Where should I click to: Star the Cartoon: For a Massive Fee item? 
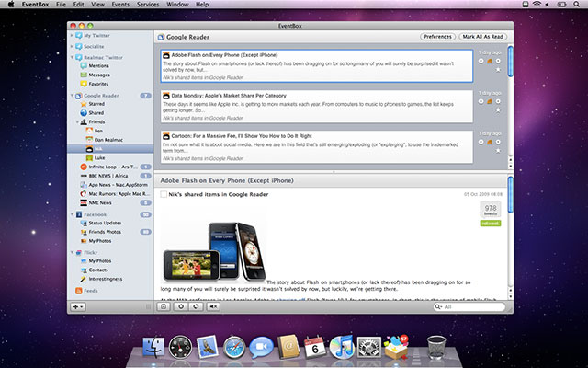click(x=498, y=151)
